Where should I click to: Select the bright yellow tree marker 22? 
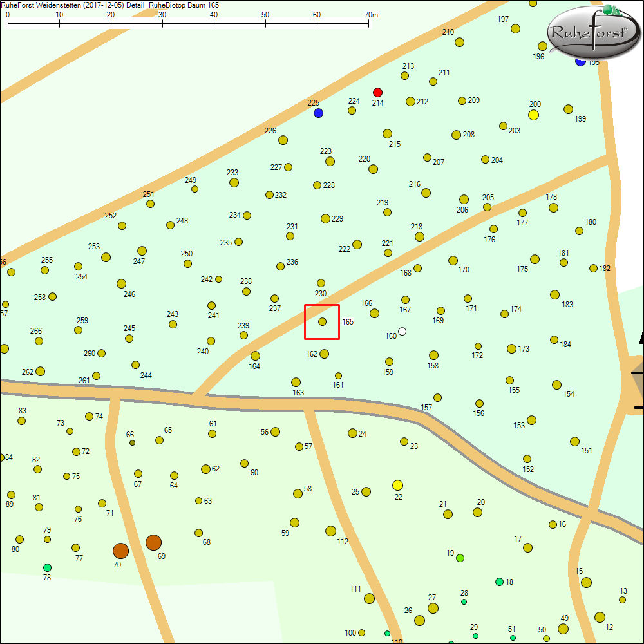coord(397,485)
